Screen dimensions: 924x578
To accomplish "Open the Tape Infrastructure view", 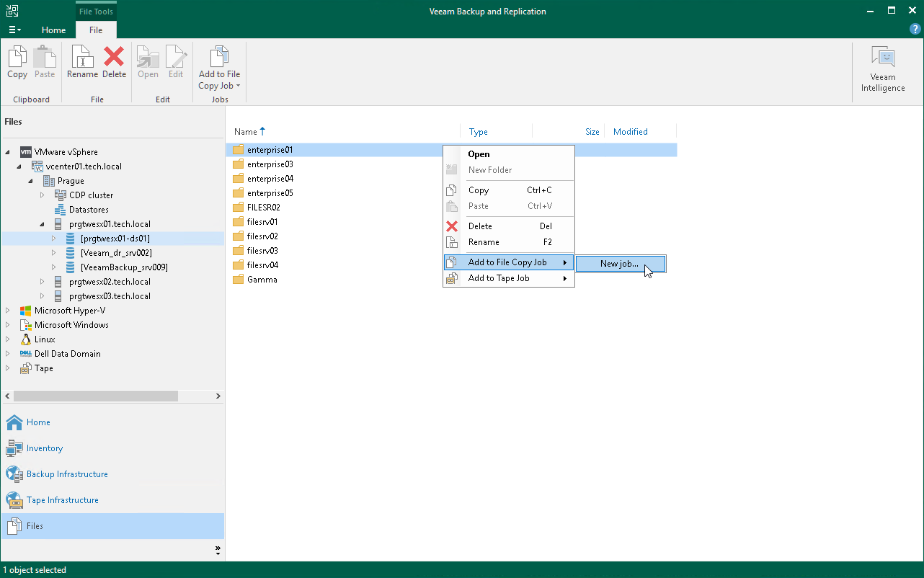I will [112, 500].
